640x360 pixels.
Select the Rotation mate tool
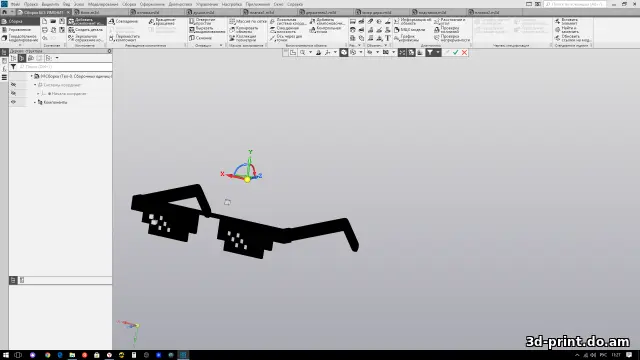pos(162,21)
